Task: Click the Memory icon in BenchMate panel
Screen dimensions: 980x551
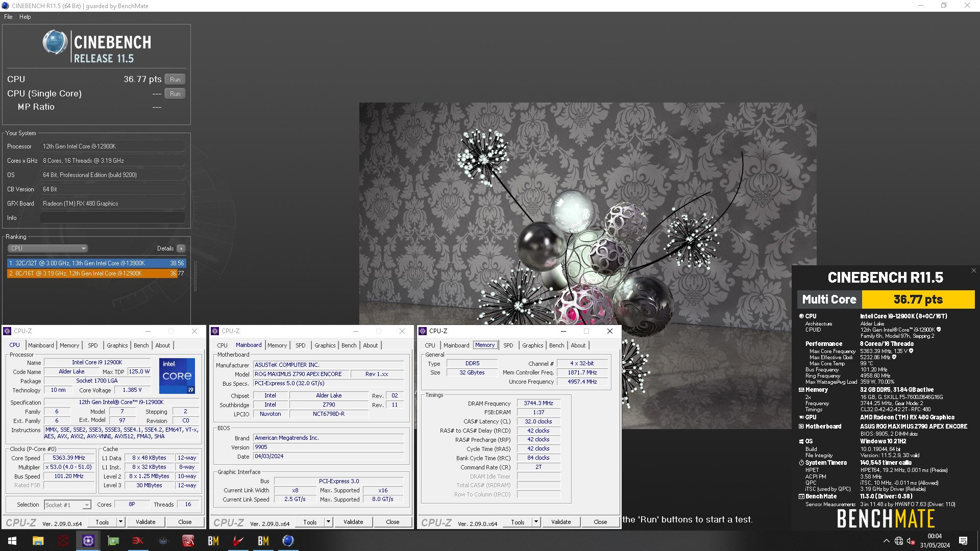Action: pyautogui.click(x=801, y=390)
